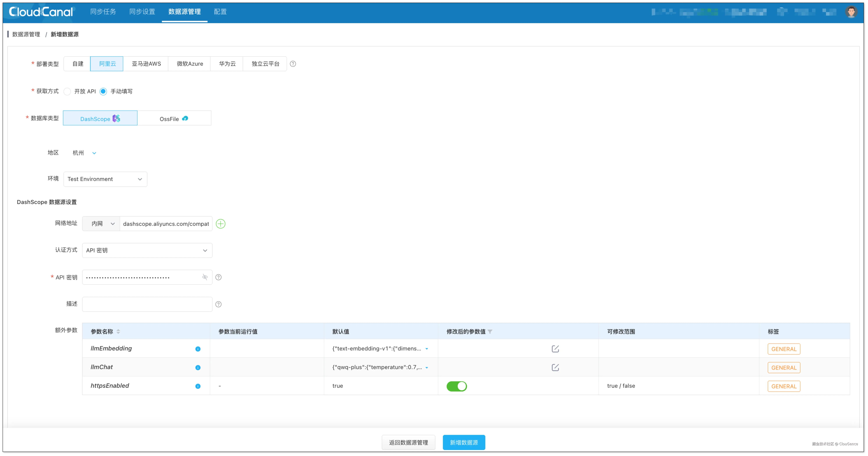Click the help icon next to 描述 field

pos(218,304)
